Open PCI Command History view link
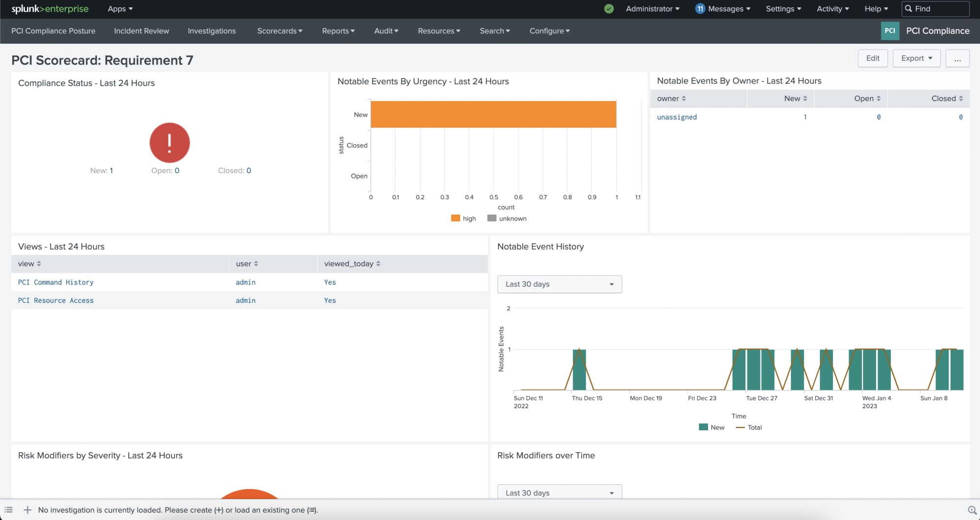The width and height of the screenshot is (980, 520). pos(56,282)
